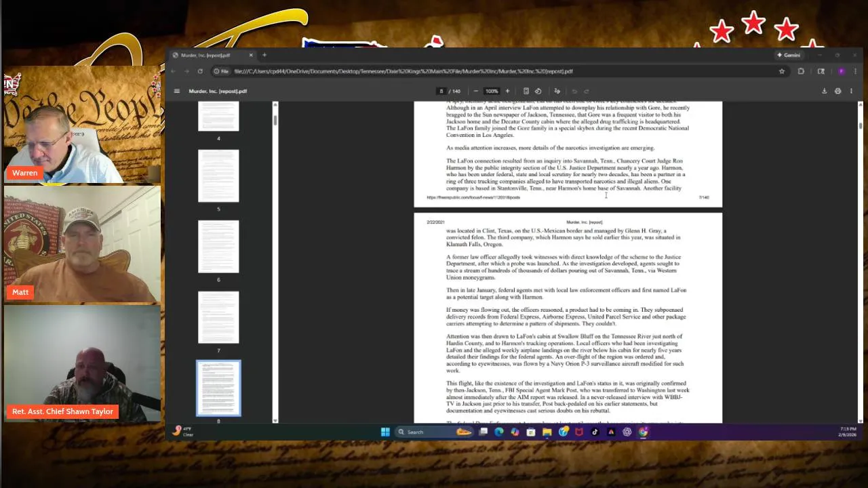Rotate the PDF counterclockwise

tap(538, 91)
